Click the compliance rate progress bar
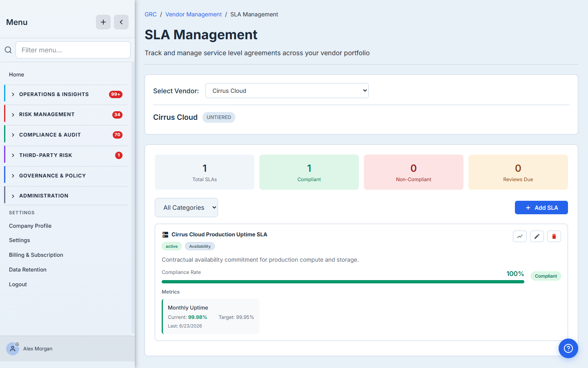Image resolution: width=588 pixels, height=368 pixels. click(x=343, y=282)
